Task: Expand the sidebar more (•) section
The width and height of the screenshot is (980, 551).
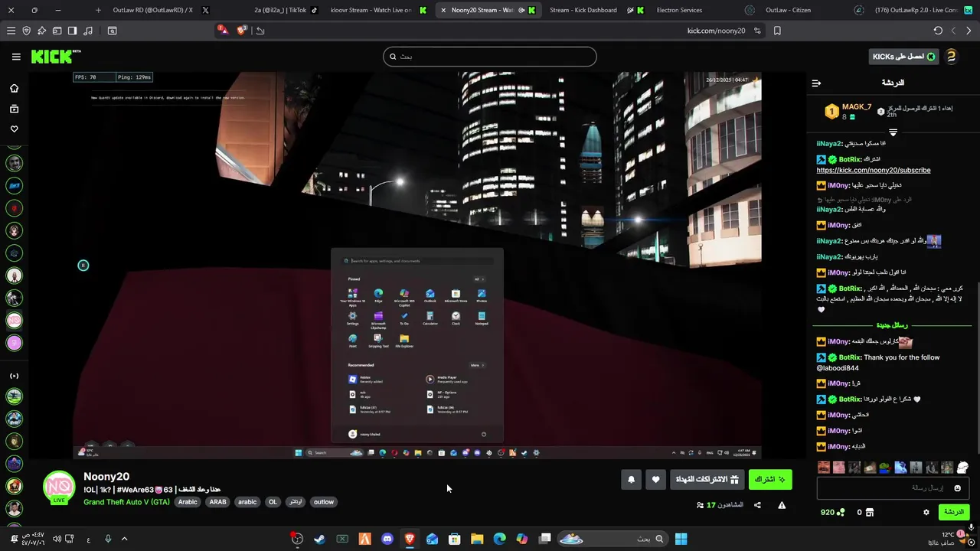Action: point(14,376)
